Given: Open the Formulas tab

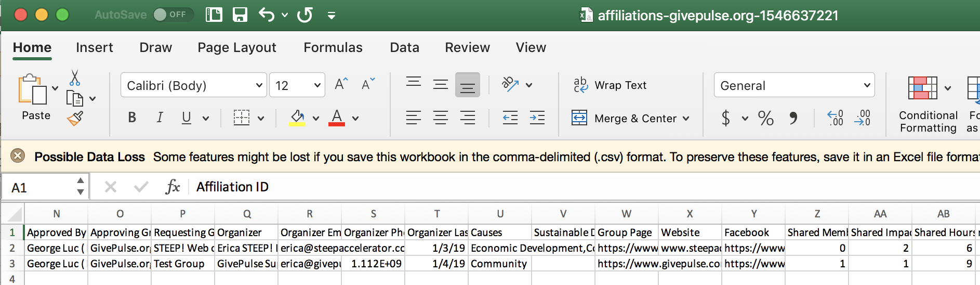Looking at the screenshot, I should click(333, 47).
